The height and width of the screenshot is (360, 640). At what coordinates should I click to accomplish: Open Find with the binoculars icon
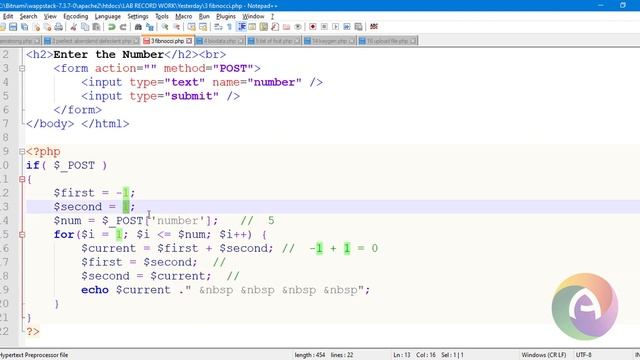pyautogui.click(x=138, y=27)
